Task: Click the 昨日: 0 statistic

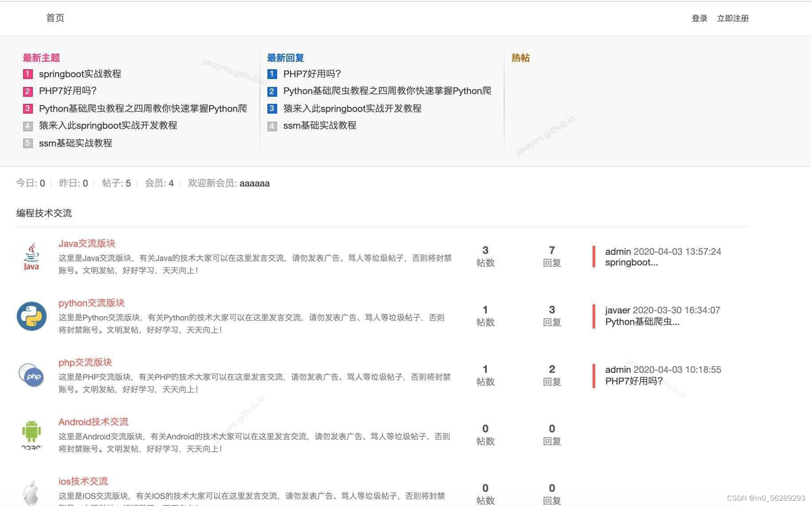Action: point(73,183)
